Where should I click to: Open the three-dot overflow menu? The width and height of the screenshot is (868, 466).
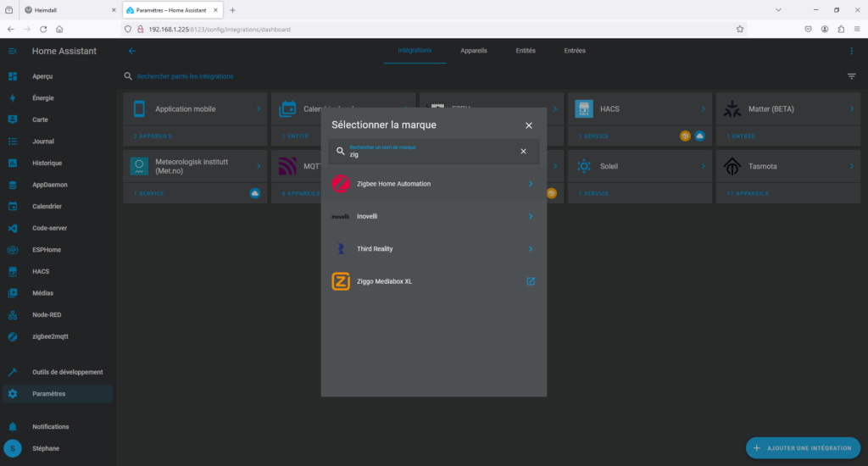[852, 51]
